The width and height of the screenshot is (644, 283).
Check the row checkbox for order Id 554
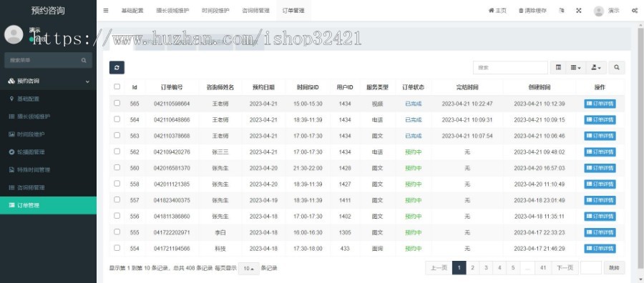(117, 248)
